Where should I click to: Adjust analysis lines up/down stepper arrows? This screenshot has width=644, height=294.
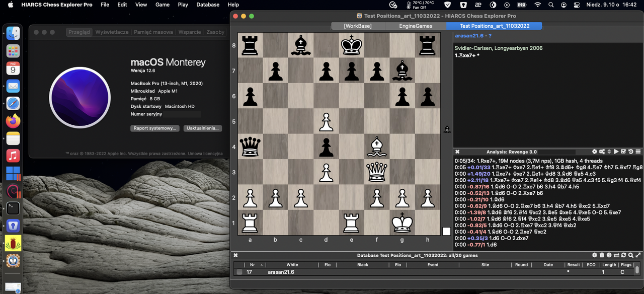click(609, 152)
